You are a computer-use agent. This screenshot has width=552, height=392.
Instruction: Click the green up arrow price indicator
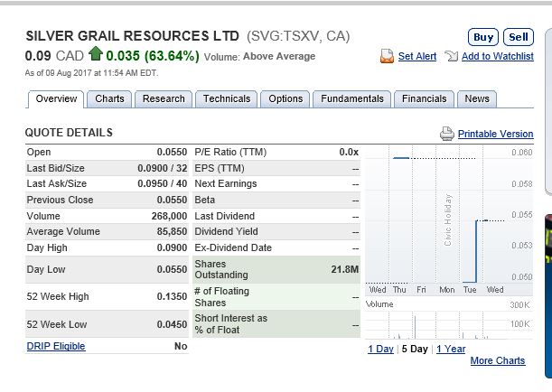(x=95, y=56)
